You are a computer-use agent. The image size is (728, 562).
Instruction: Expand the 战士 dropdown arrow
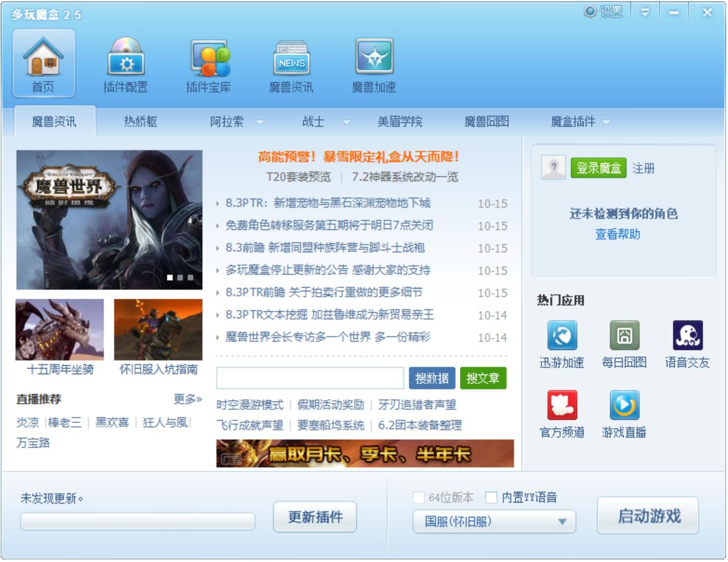tap(347, 122)
